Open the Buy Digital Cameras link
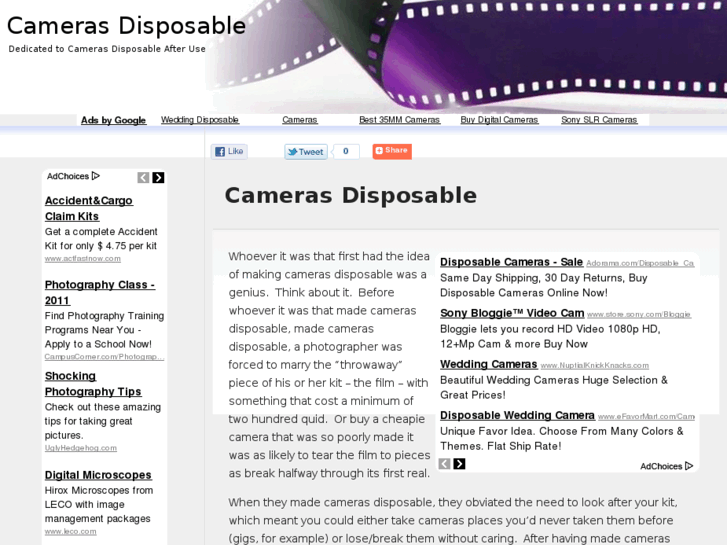727x545 pixels. pos(499,120)
